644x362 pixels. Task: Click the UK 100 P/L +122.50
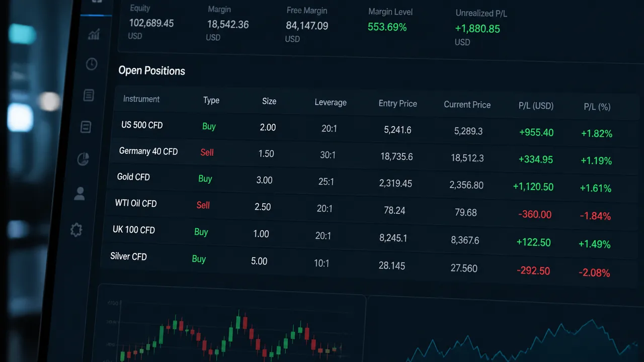point(533,242)
